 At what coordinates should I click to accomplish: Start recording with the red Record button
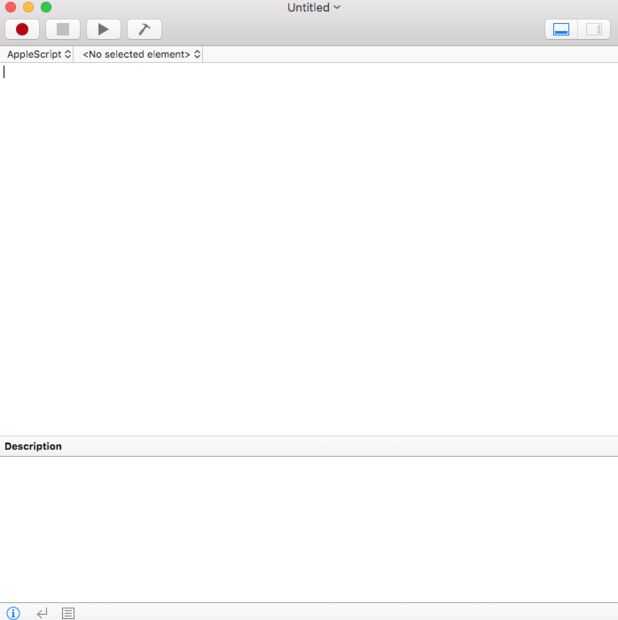[22, 29]
